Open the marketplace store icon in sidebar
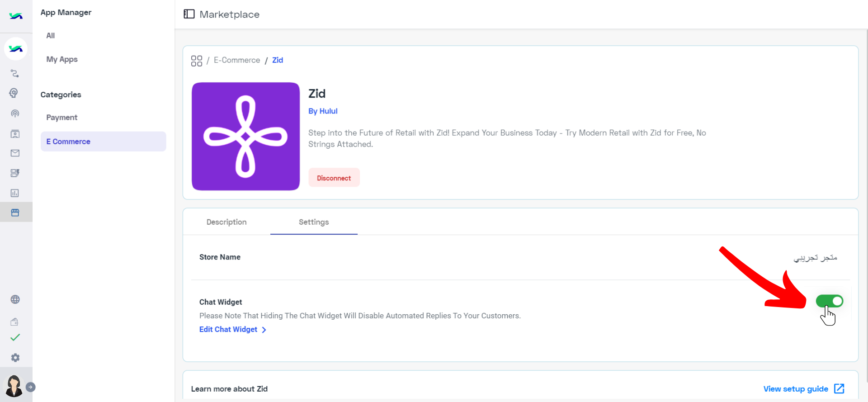Image resolution: width=868 pixels, height=402 pixels. (x=15, y=213)
